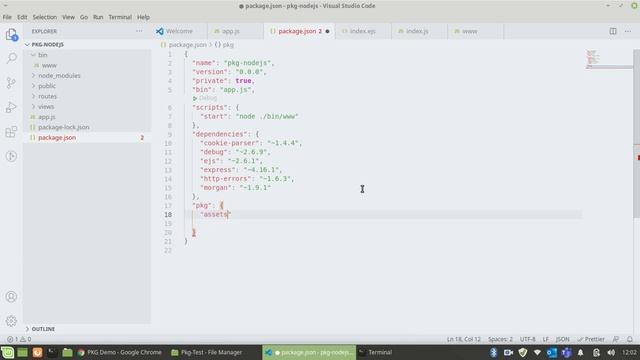Click Ln 18, Col 12 cursor position
Image resolution: width=640 pixels, height=360 pixels.
click(x=464, y=339)
